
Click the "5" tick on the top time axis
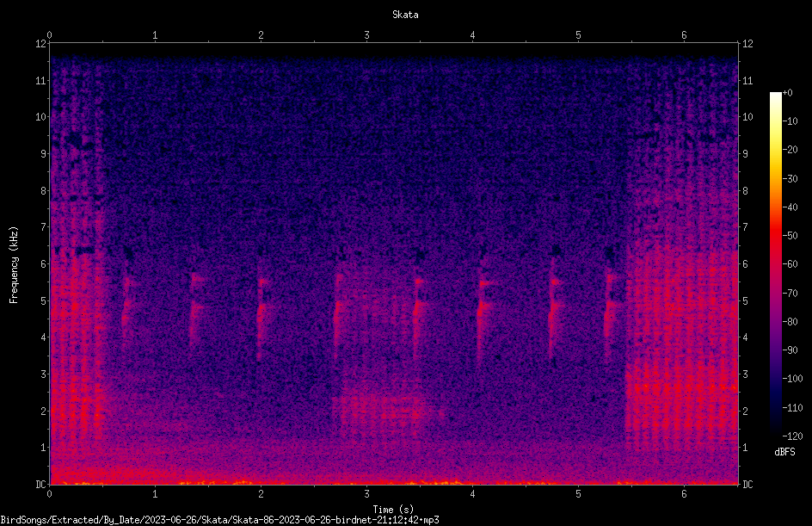point(578,35)
